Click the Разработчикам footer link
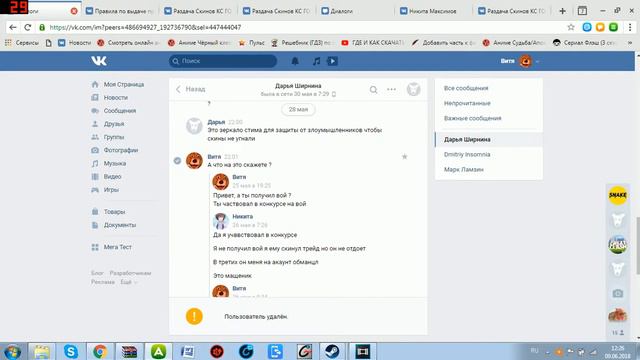Viewport: 640px width, 360px height. (x=130, y=273)
